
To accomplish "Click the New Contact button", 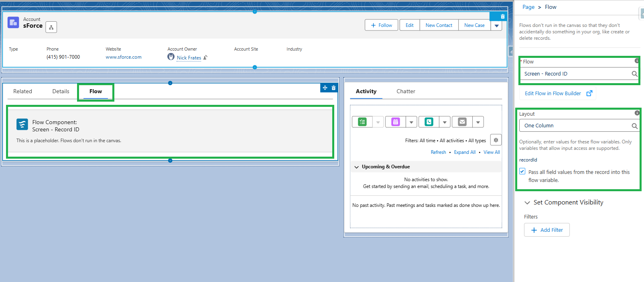I will [x=439, y=25].
